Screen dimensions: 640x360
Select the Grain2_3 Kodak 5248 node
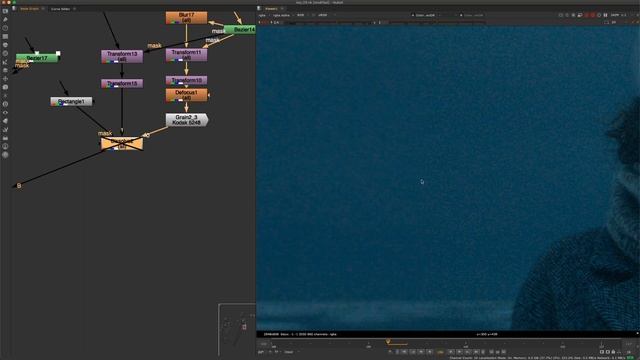[x=187, y=120]
